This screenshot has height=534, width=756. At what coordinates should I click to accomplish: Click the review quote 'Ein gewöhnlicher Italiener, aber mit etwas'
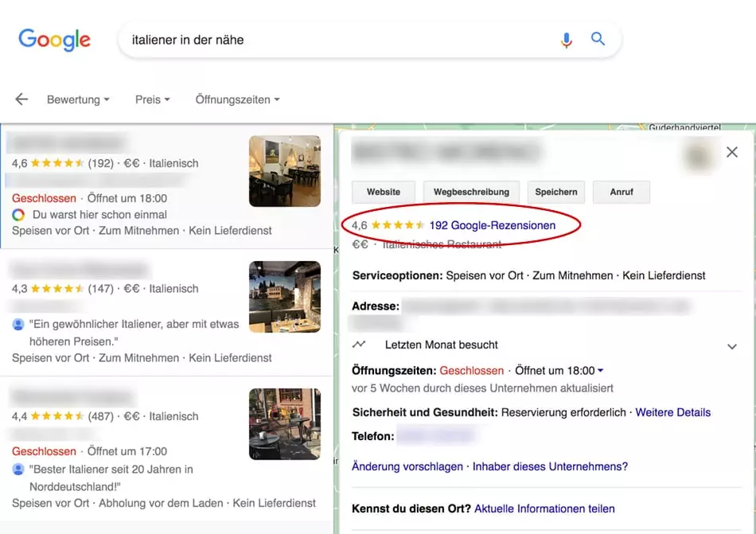click(134, 325)
